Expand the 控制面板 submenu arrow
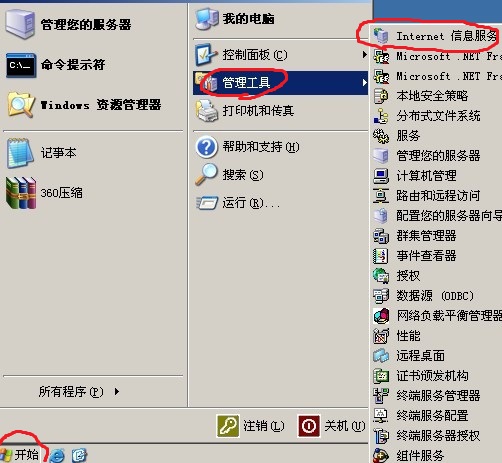The image size is (502, 463). (364, 54)
